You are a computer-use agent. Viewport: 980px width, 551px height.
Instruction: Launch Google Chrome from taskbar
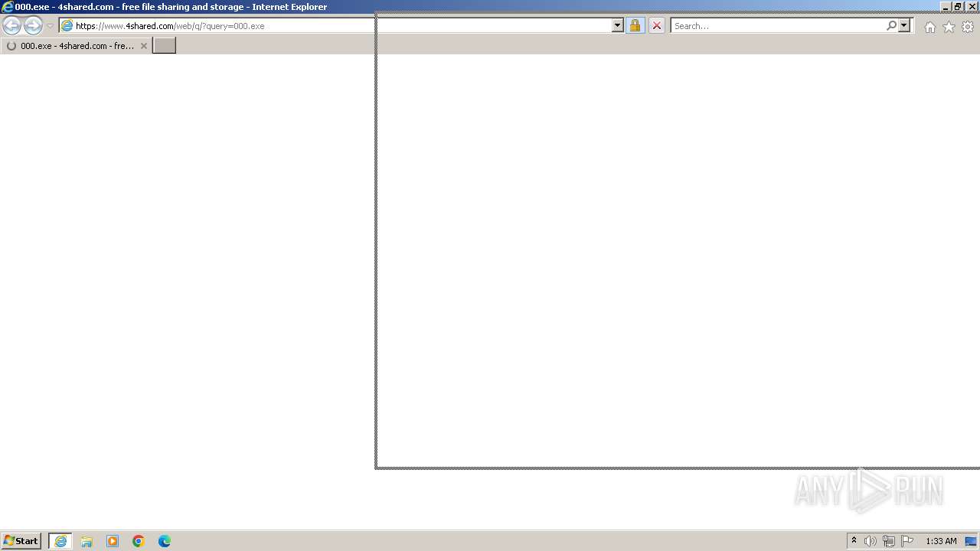(x=139, y=541)
